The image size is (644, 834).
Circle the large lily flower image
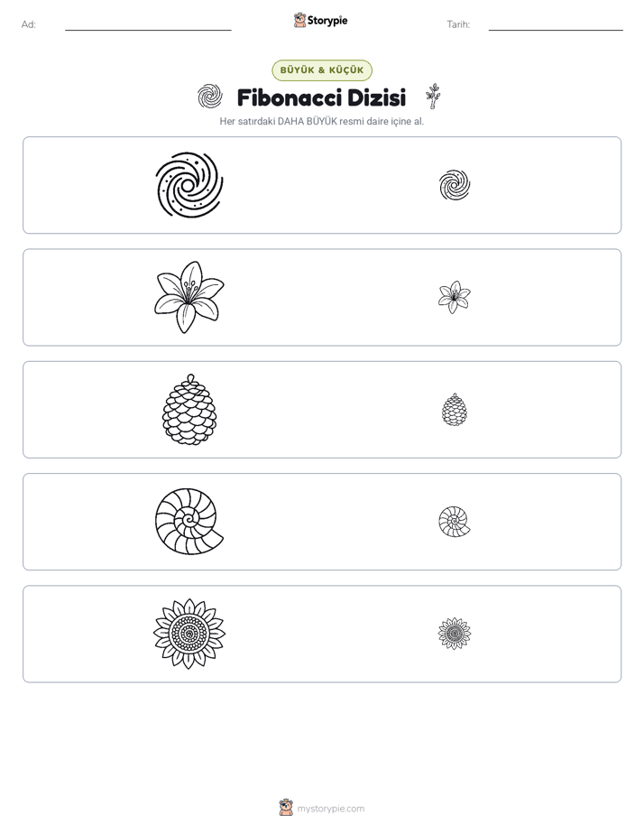[x=189, y=297]
